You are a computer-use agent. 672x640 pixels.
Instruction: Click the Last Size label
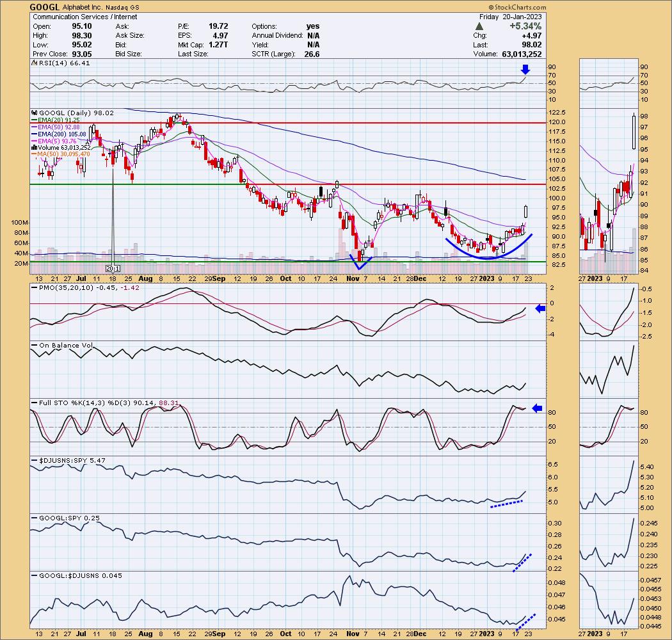point(193,54)
